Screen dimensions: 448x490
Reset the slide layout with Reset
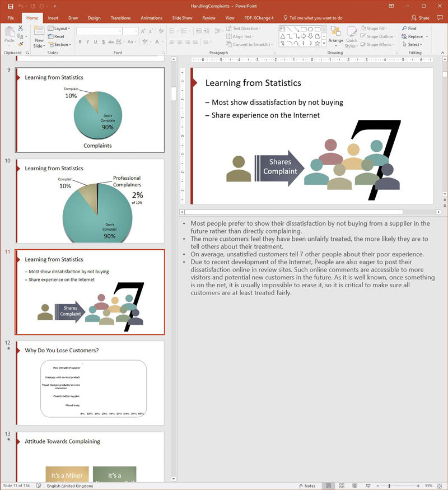click(x=56, y=36)
